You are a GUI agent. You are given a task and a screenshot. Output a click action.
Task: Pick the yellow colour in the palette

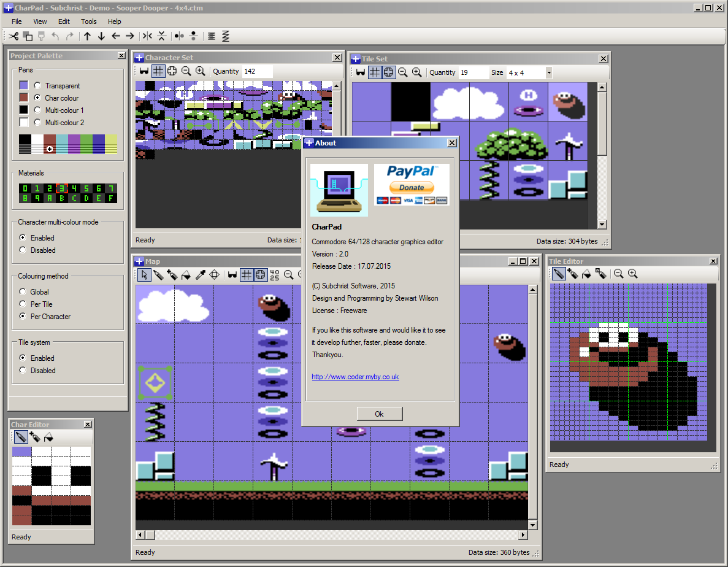tap(111, 144)
